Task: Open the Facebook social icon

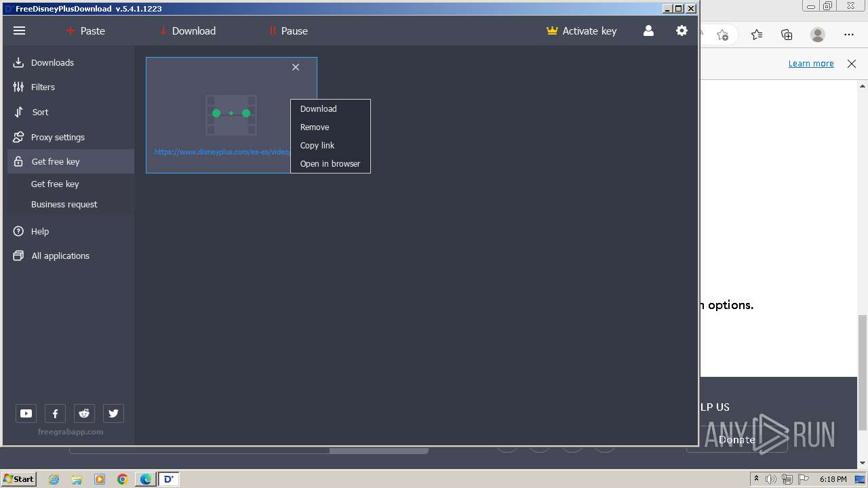Action: tap(55, 413)
